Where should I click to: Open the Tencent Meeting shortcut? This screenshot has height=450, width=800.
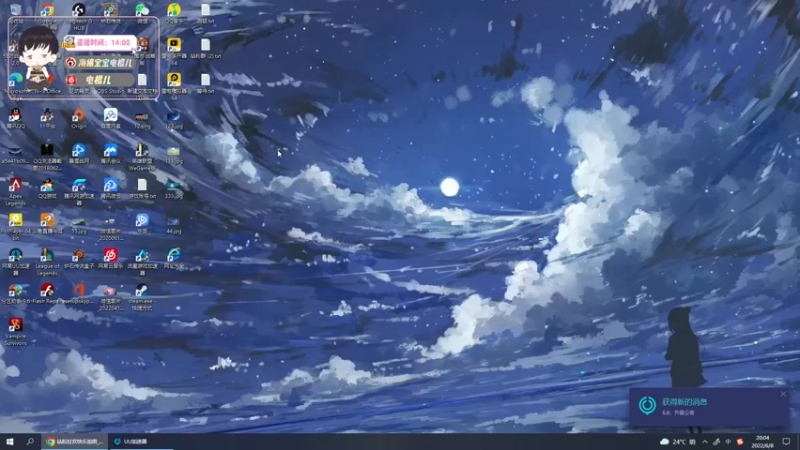coord(110,150)
